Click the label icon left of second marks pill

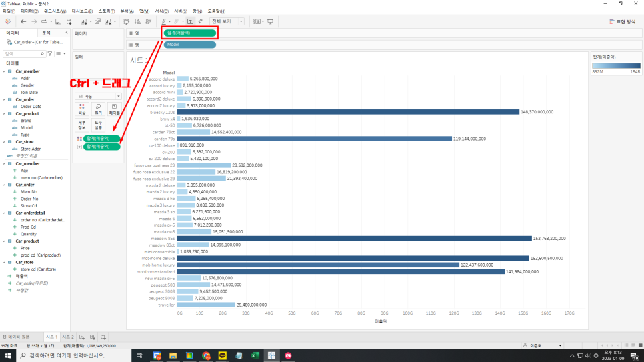click(79, 147)
